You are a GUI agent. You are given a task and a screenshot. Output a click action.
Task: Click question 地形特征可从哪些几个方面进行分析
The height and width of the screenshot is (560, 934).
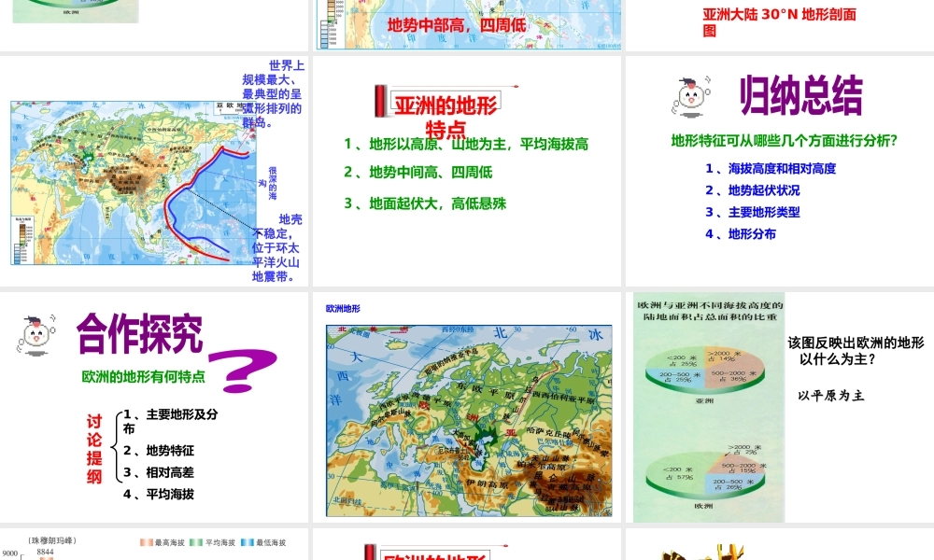pos(784,140)
